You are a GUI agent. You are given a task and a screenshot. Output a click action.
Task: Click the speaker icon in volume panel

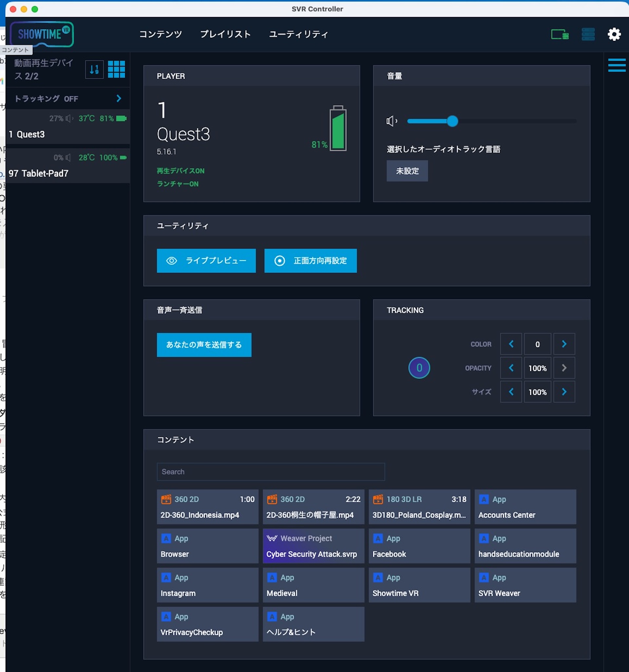click(x=392, y=121)
